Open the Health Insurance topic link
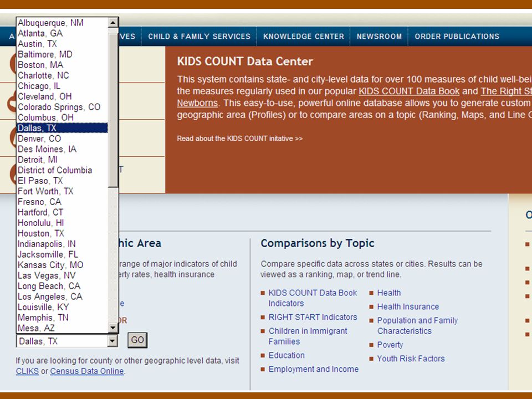The image size is (532, 399). pos(408,306)
